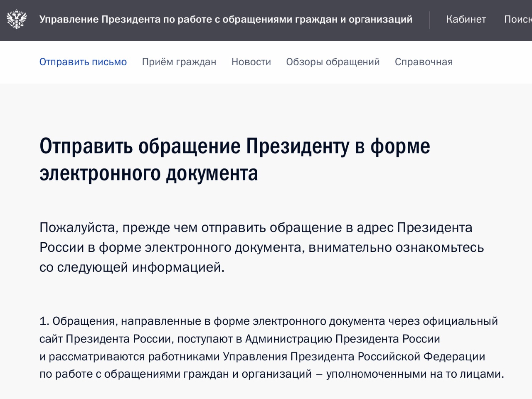Image resolution: width=532 pixels, height=399 pixels.
Task: Open the Управление Президента site title link
Action: click(226, 20)
